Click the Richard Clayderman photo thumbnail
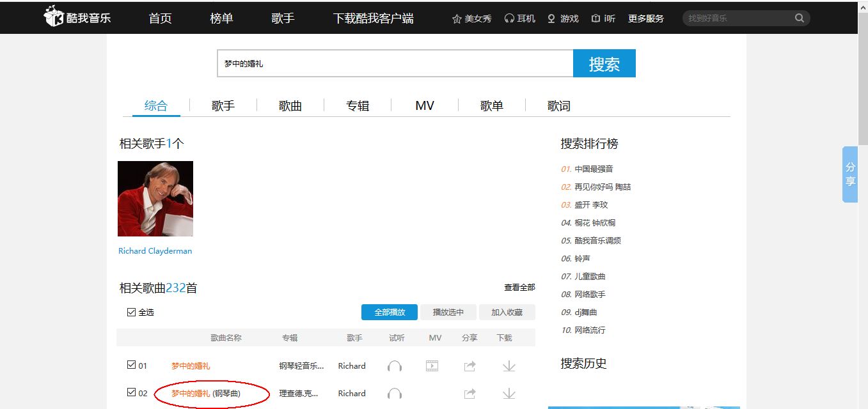The image size is (868, 409). coord(155,199)
